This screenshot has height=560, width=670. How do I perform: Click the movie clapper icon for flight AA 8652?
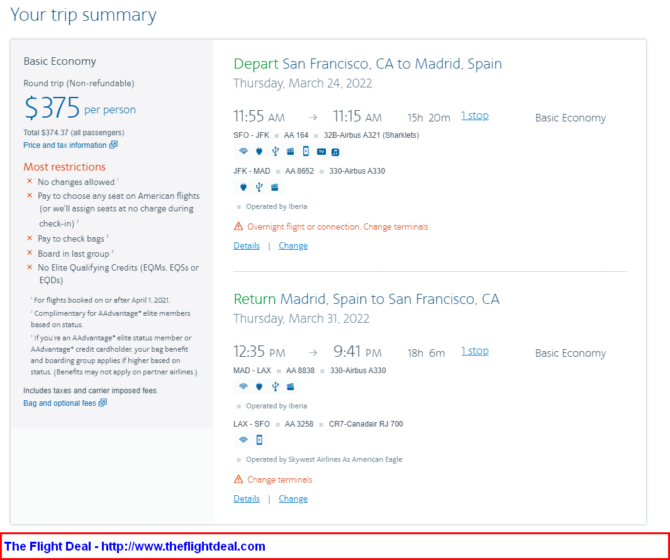(275, 187)
